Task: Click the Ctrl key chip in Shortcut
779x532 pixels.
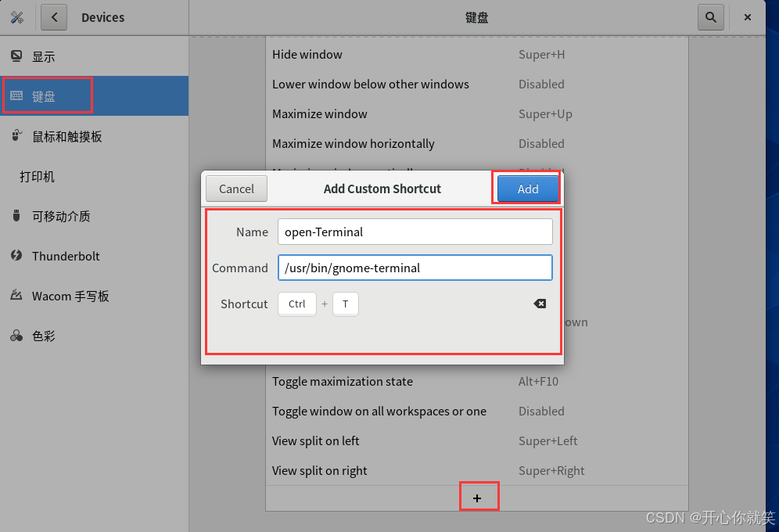Action: pyautogui.click(x=297, y=304)
